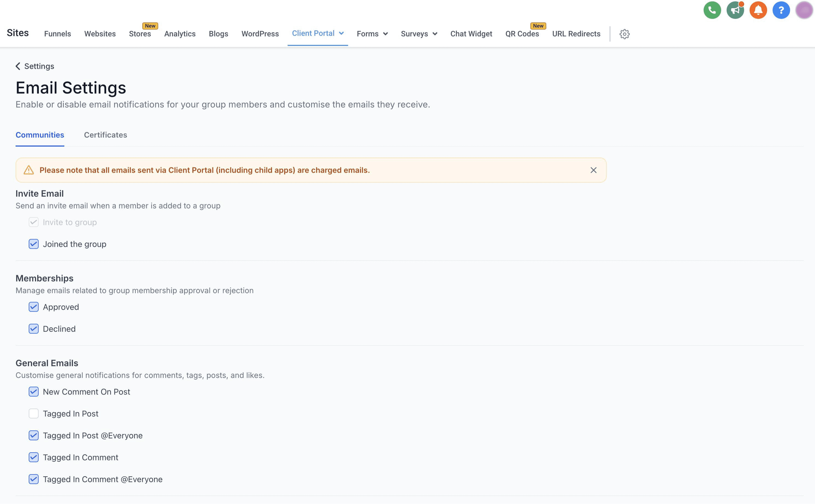Click the blue help question mark icon
815x504 pixels.
tap(781, 10)
